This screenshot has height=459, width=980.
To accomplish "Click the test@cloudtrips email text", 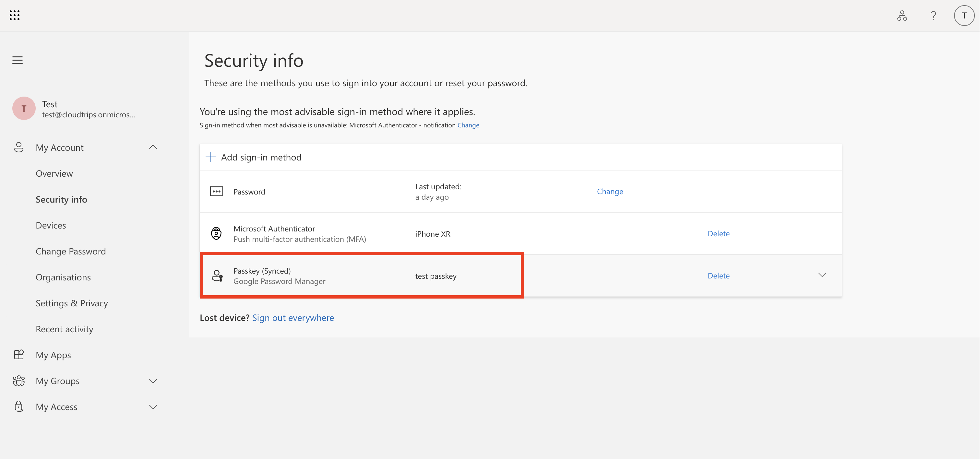I will coord(89,114).
